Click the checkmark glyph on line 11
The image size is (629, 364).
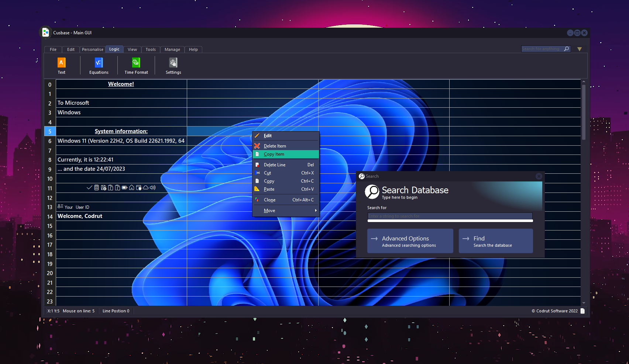(89, 188)
